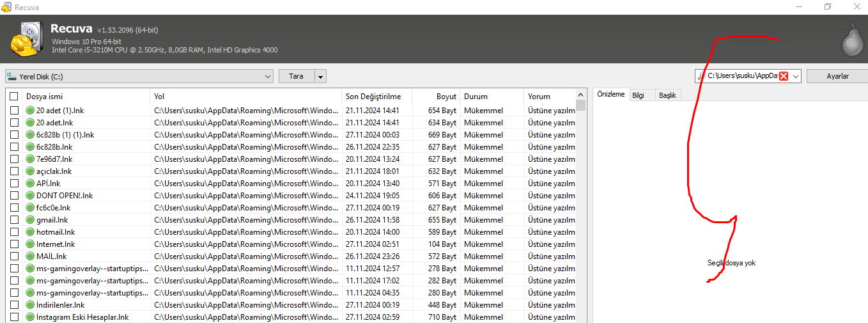The image size is (868, 323).
Task: Click the date 27.11.2024 02:59
Action: [x=373, y=317]
